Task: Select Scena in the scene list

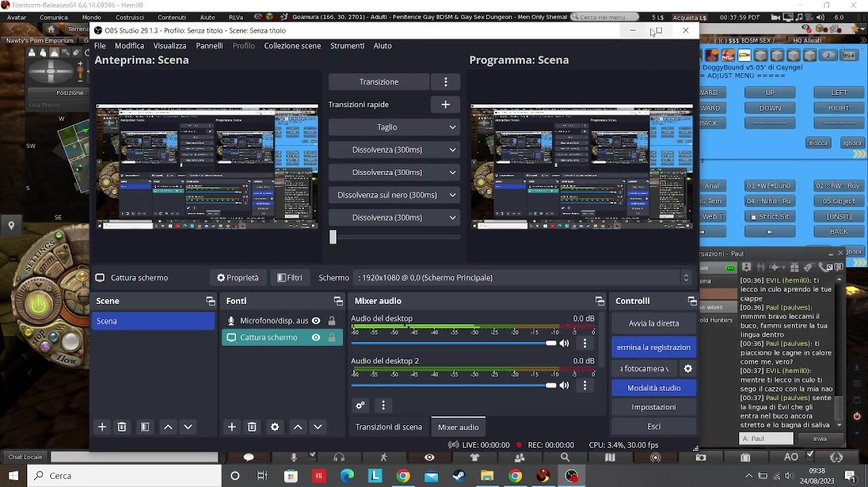Action: point(153,321)
